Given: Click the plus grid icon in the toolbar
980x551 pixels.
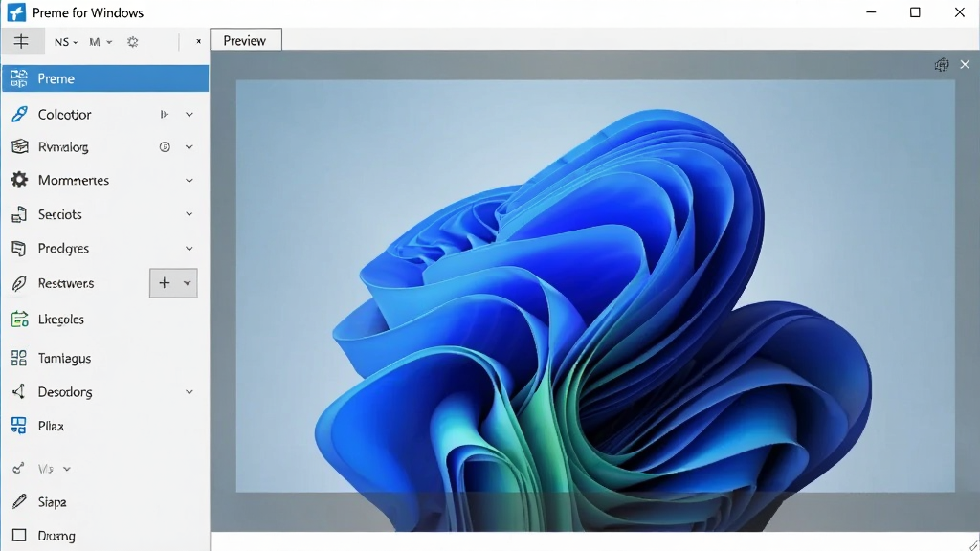Looking at the screenshot, I should [21, 42].
